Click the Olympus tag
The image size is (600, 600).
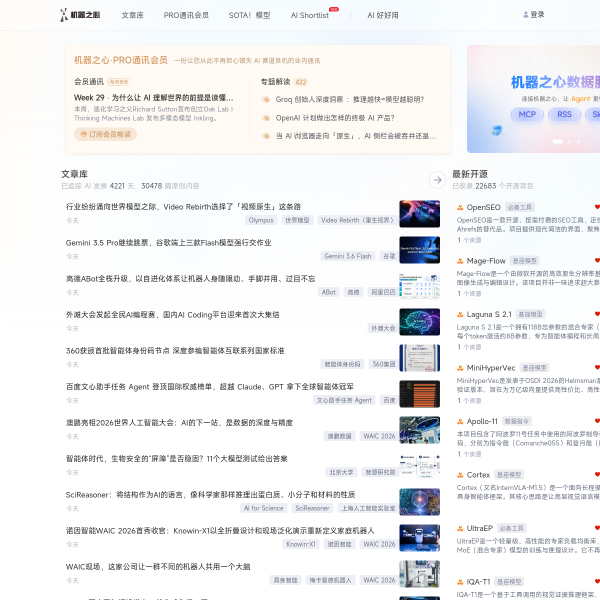261,220
